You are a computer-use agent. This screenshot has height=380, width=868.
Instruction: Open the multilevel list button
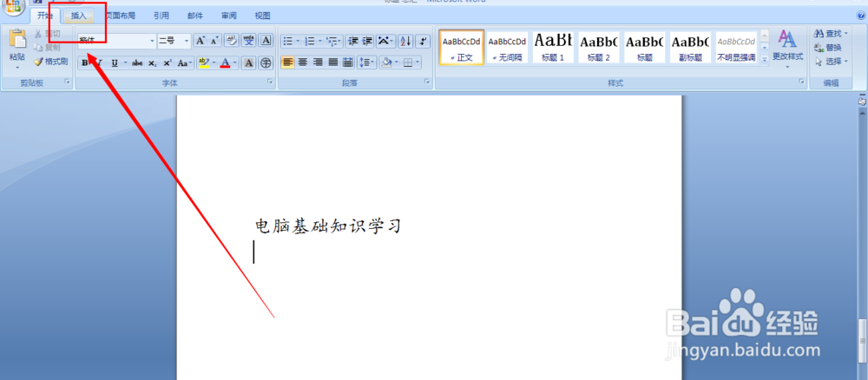(x=334, y=41)
